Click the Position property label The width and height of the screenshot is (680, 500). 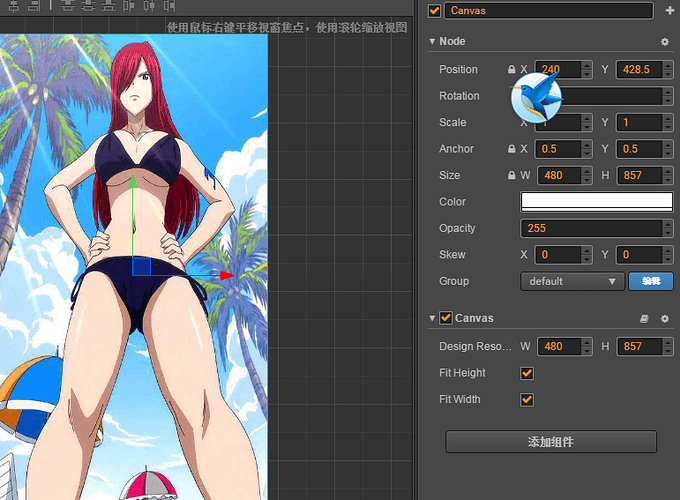point(458,69)
